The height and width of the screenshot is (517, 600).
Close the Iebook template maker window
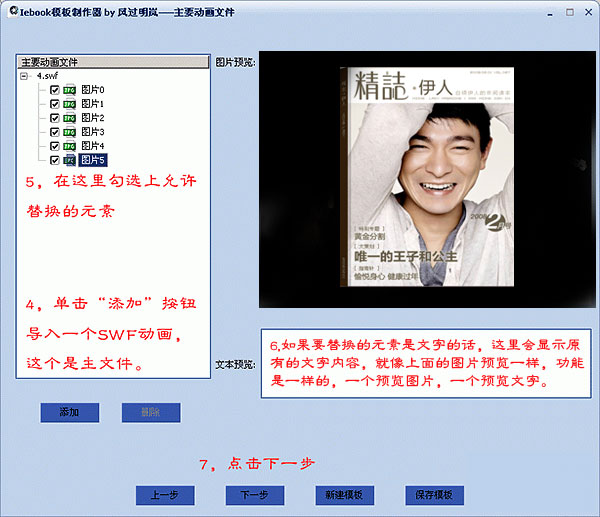point(589,12)
